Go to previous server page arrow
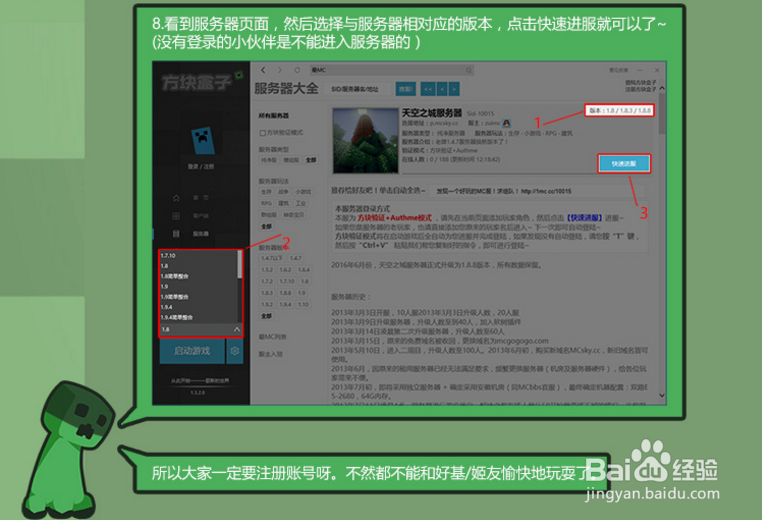 click(442, 89)
